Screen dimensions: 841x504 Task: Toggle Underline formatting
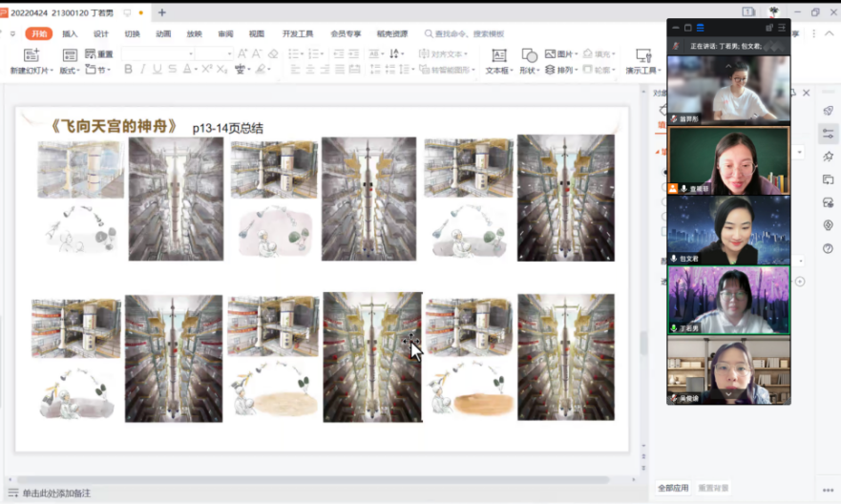(x=158, y=69)
